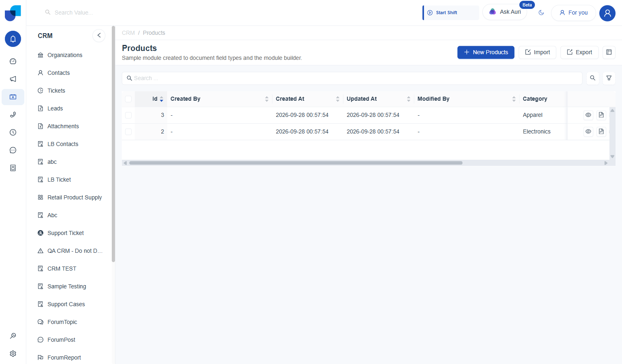Image resolution: width=622 pixels, height=364 pixels.
Task: Open the clock history icon
Action: click(x=13, y=132)
